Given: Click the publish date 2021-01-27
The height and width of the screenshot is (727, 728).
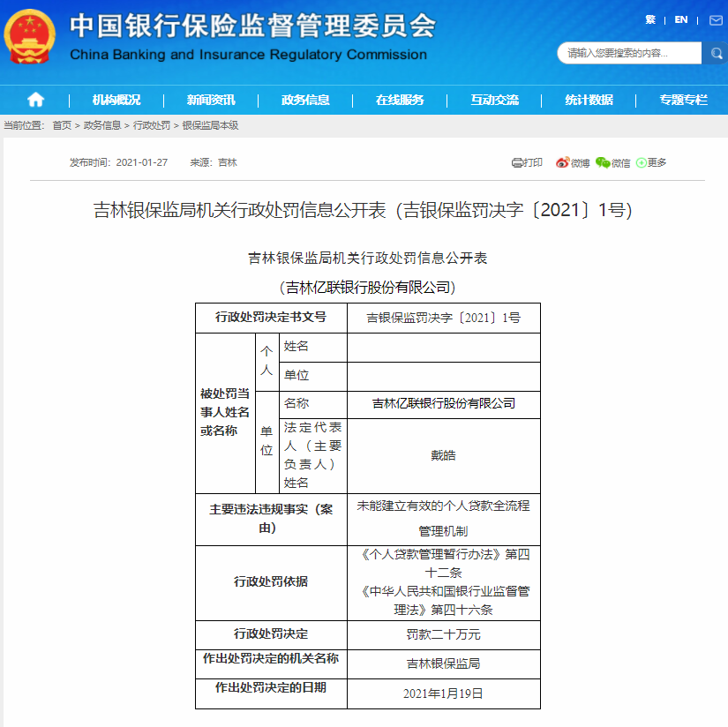Looking at the screenshot, I should point(141,162).
